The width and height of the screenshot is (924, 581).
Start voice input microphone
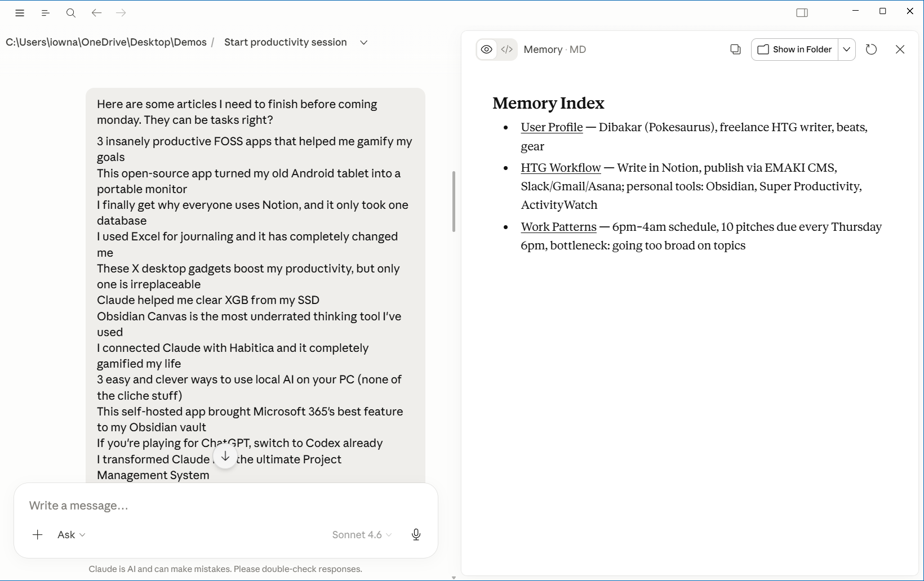pyautogui.click(x=416, y=535)
